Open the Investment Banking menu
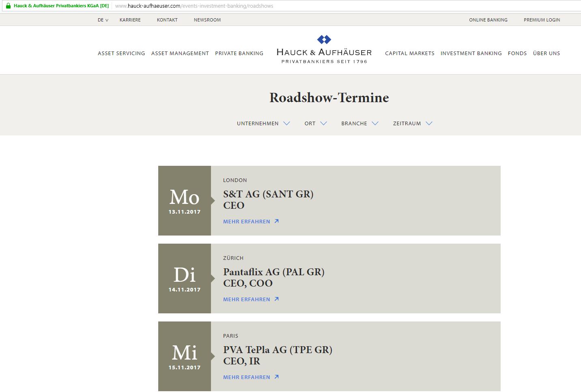The image size is (581, 392). click(471, 53)
